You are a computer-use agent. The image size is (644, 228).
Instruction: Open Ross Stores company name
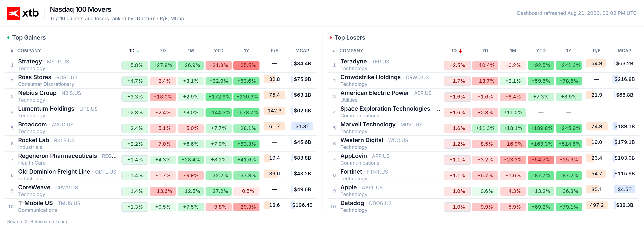[x=35, y=77]
